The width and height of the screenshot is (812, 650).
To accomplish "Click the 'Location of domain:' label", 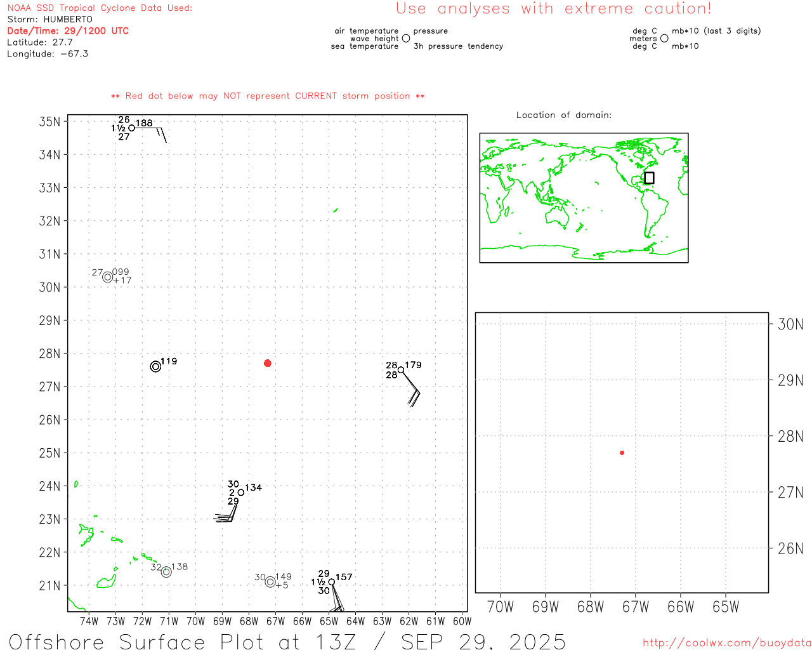I will coord(564,115).
